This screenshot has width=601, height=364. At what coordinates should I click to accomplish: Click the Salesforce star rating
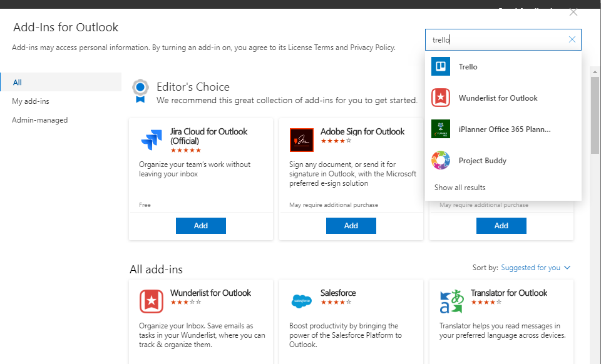(336, 302)
